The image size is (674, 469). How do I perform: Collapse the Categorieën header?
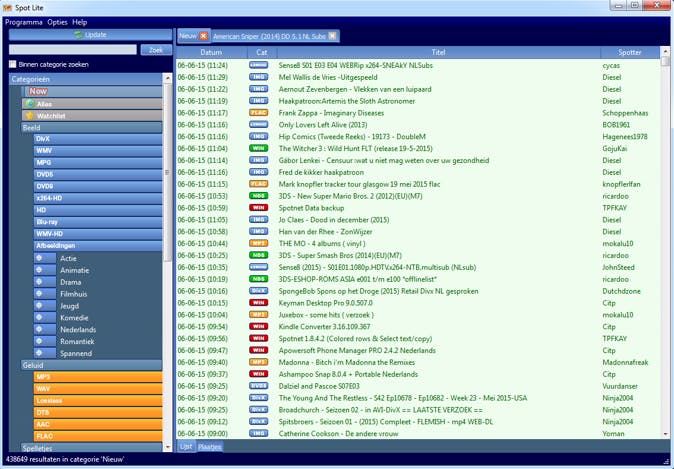click(86, 79)
